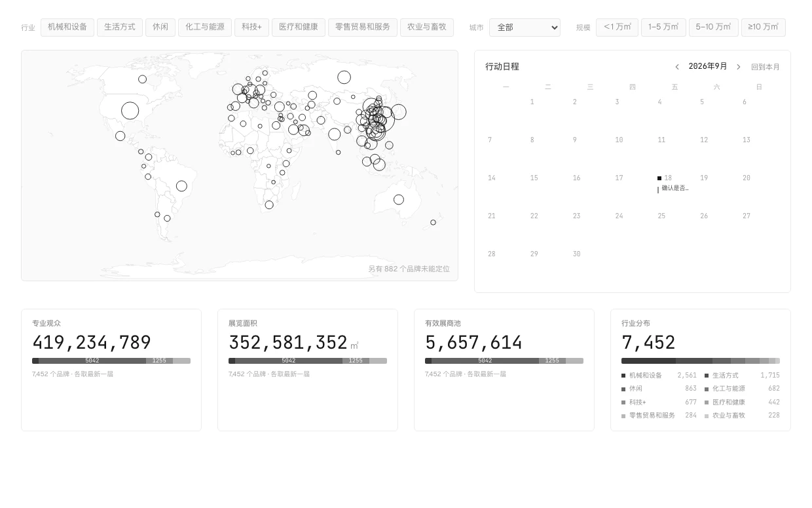Choose the 5–10 万㎡ scale filter

tap(713, 28)
